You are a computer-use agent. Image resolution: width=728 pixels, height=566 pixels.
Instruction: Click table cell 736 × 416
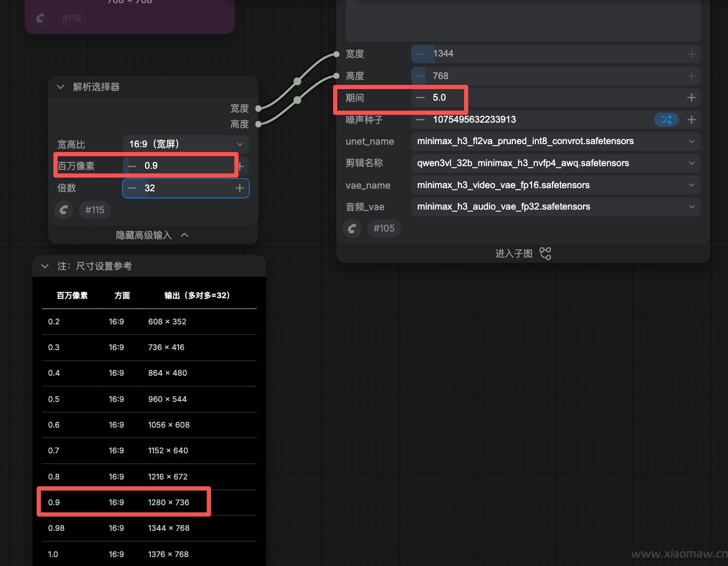tap(166, 347)
